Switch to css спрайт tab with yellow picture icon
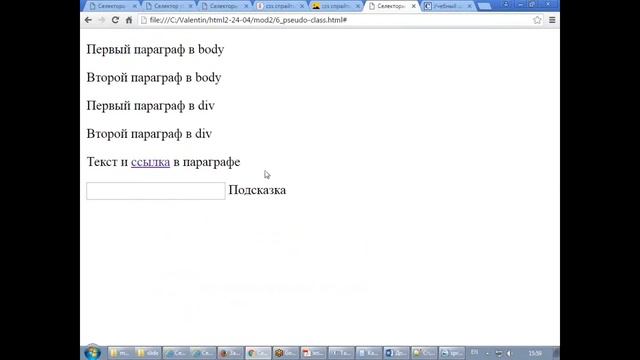640x360 pixels. (335, 6)
